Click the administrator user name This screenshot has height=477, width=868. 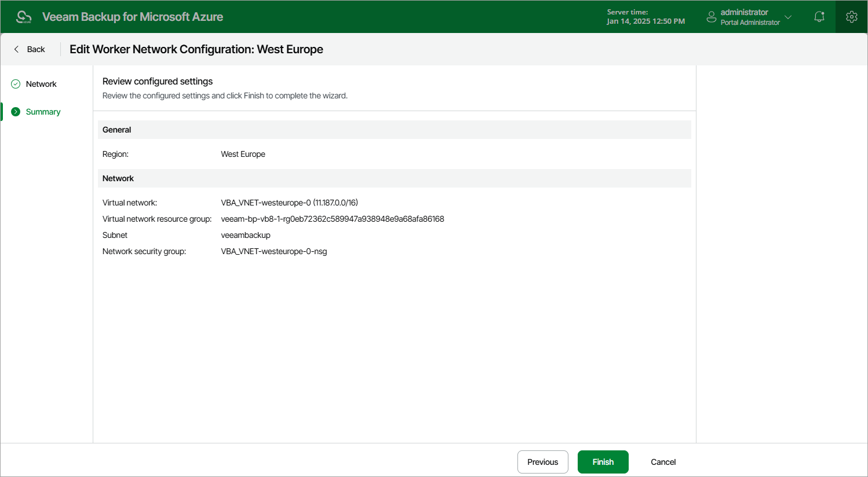click(x=744, y=12)
